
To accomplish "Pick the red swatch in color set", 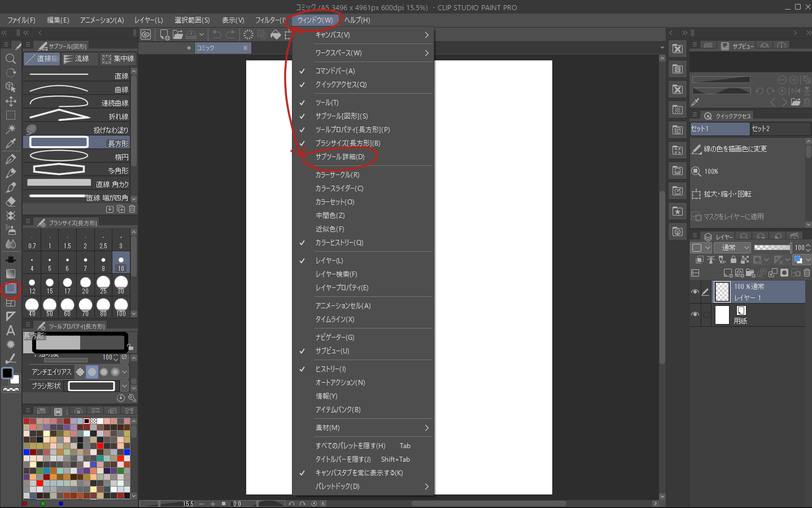I will (100, 446).
